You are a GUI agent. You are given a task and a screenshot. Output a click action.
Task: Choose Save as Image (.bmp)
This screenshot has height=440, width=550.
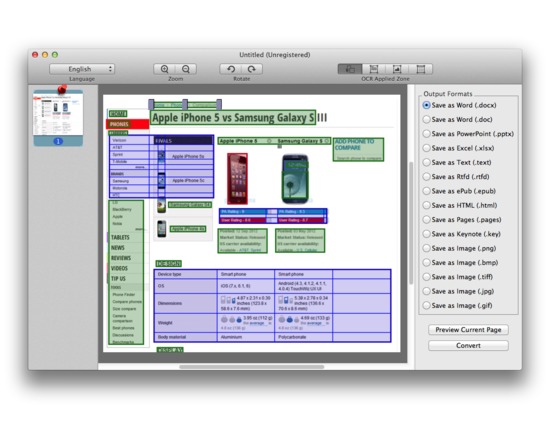[x=461, y=263]
